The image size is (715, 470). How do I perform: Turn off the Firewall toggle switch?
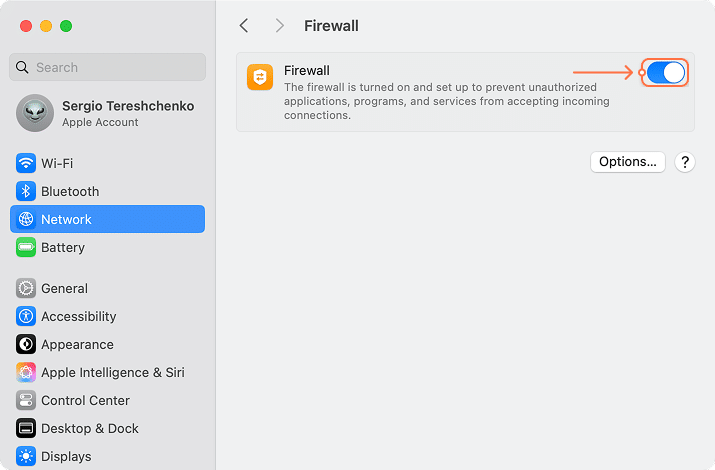point(665,72)
